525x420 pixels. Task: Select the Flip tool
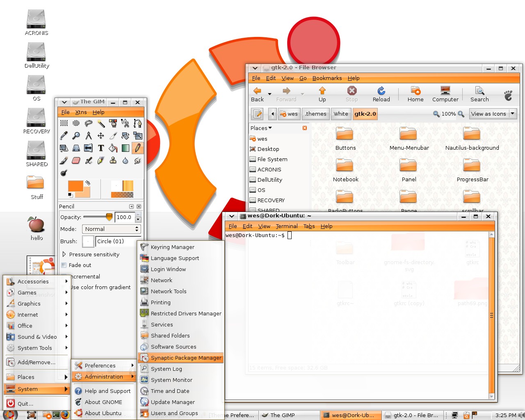89,148
